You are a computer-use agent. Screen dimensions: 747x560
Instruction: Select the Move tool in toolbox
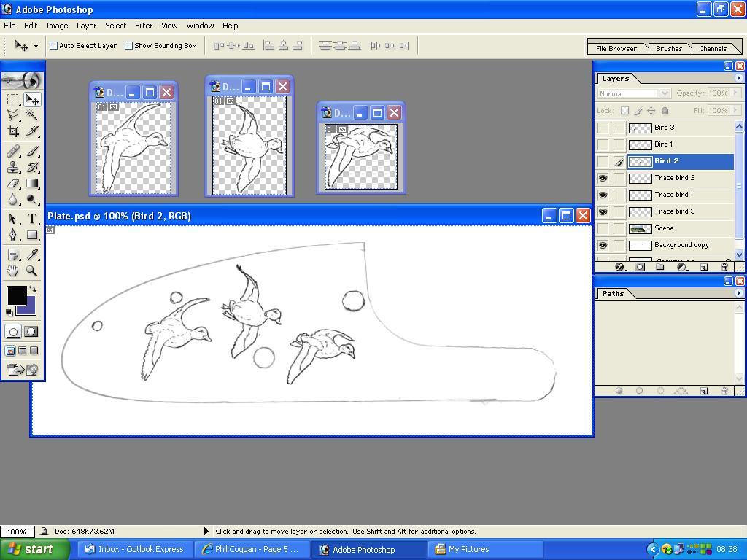pyautogui.click(x=32, y=99)
